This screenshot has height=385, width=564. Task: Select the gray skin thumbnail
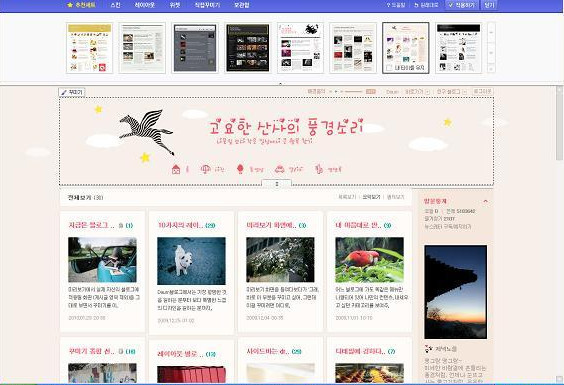pyautogui.click(x=195, y=47)
